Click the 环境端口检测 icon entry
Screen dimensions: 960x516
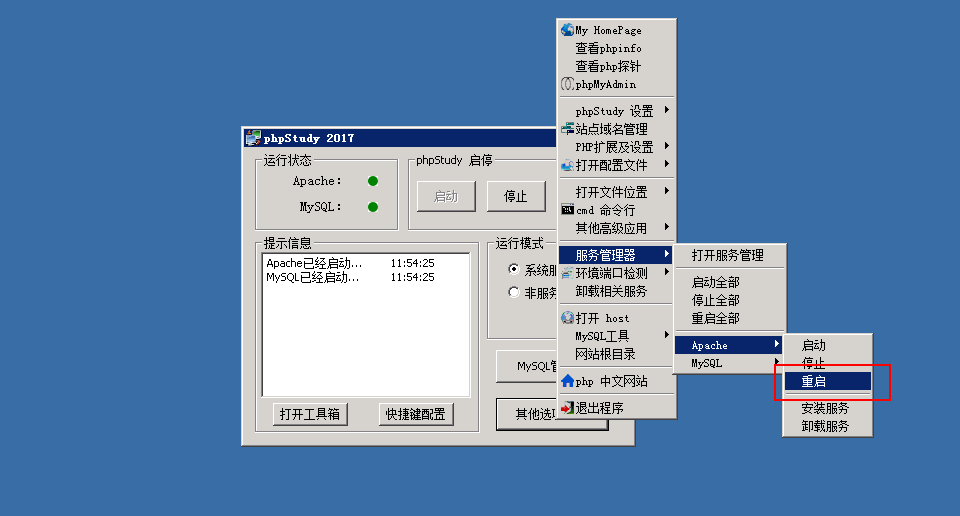pos(567,273)
